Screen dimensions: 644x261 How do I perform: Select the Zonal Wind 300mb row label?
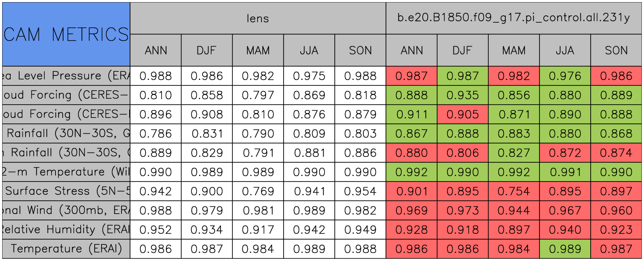coord(66,211)
